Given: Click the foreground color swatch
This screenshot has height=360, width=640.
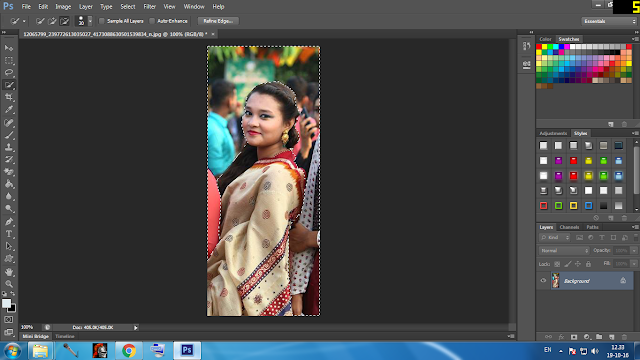Looking at the screenshot, I should (x=6, y=303).
